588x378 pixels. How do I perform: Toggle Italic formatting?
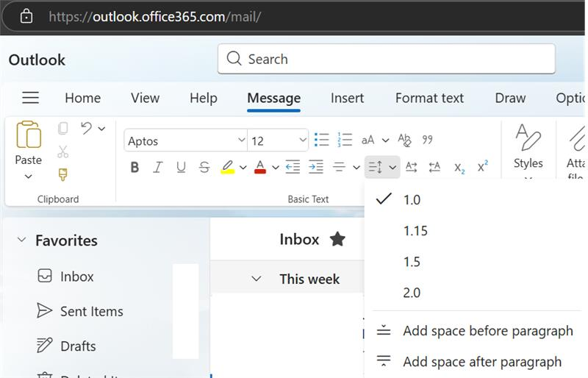(x=158, y=167)
